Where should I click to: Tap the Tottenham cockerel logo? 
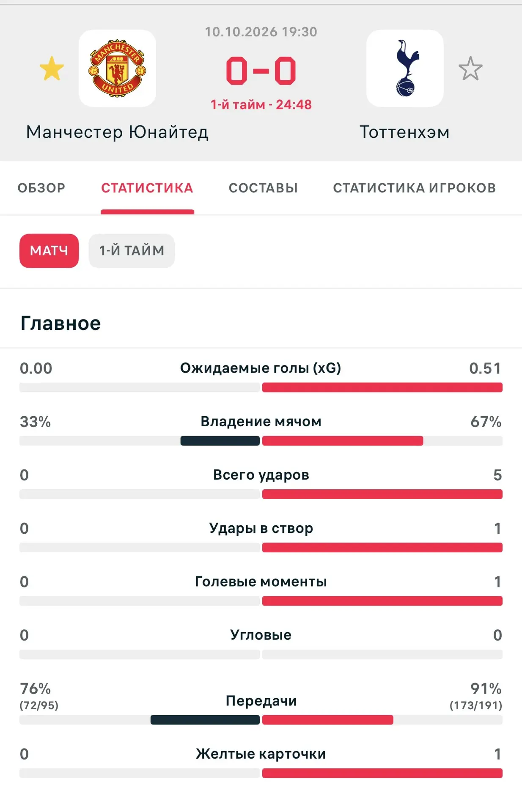tap(405, 68)
